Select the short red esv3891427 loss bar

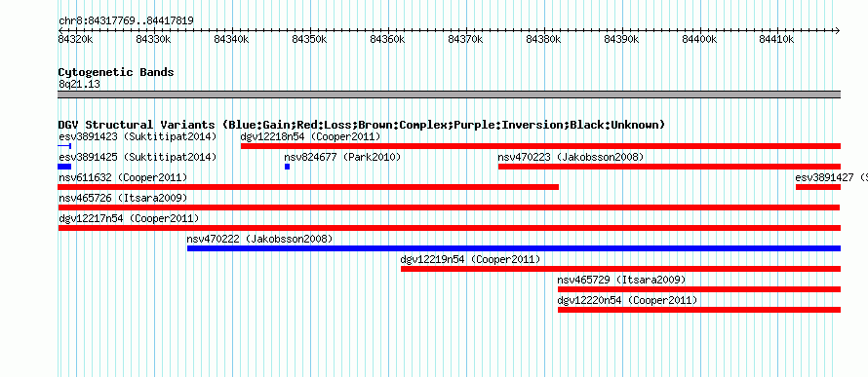coord(818,187)
